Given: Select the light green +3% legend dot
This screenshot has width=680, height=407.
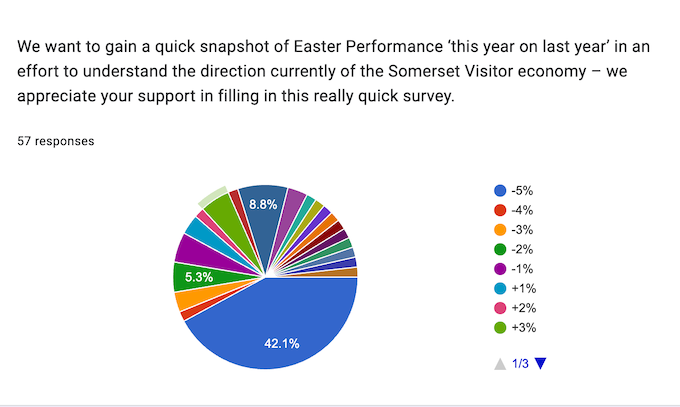Looking at the screenshot, I should [x=500, y=327].
